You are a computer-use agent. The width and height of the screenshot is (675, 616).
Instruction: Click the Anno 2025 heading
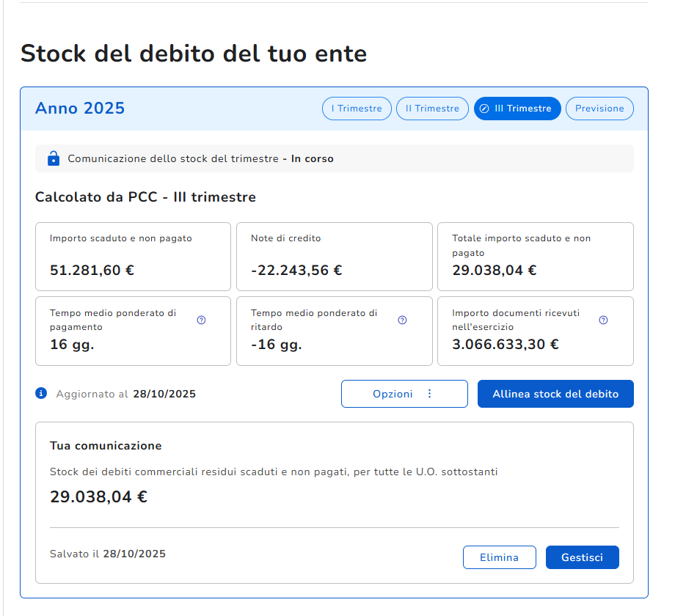80,109
